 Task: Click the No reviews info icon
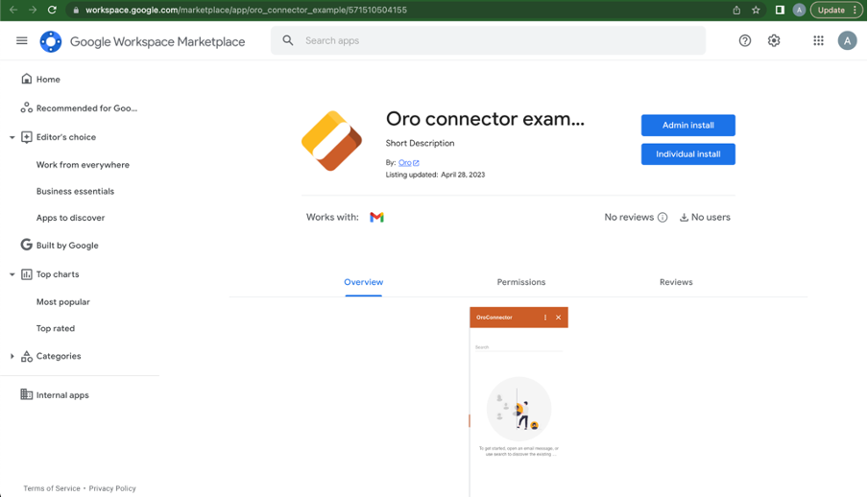663,218
